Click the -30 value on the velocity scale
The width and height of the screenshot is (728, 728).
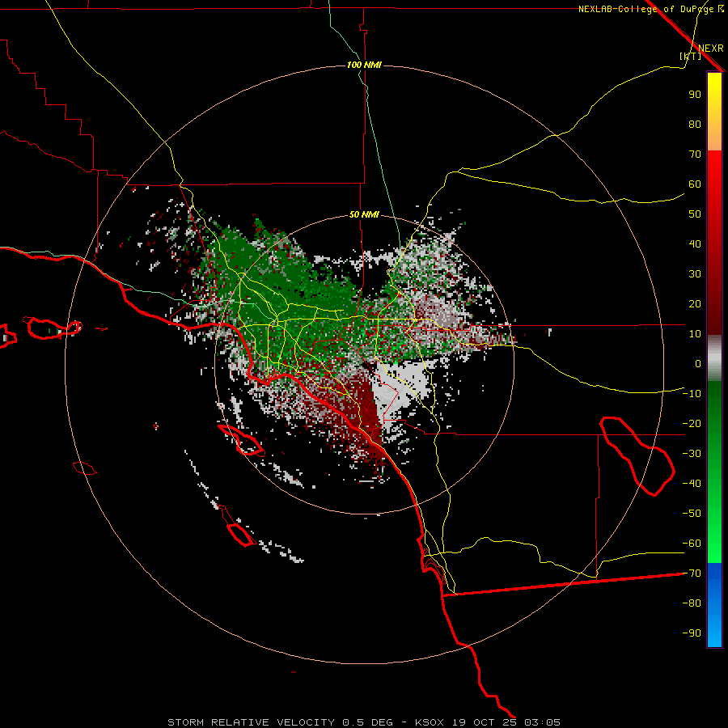click(x=692, y=454)
